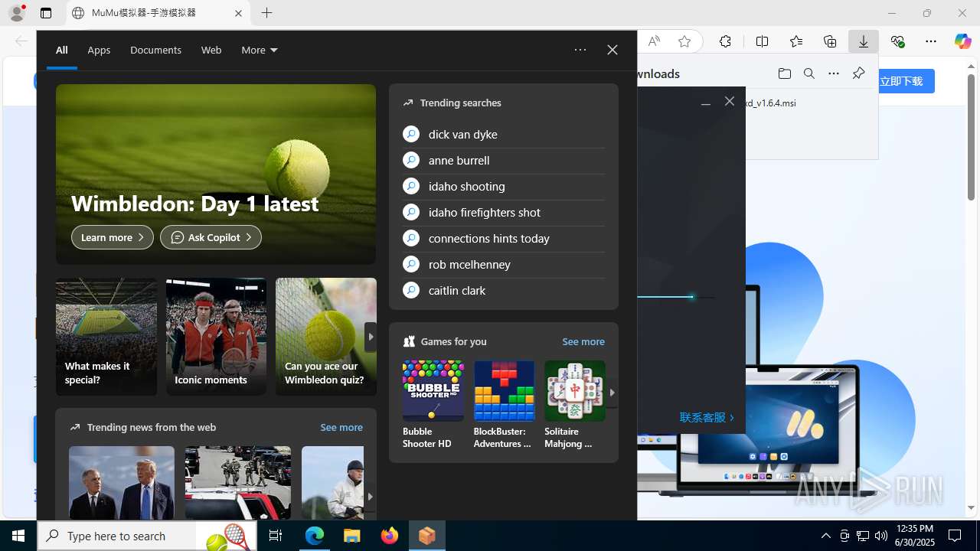The width and height of the screenshot is (980, 551).
Task: Open Bubble Shooter HD game
Action: [433, 405]
